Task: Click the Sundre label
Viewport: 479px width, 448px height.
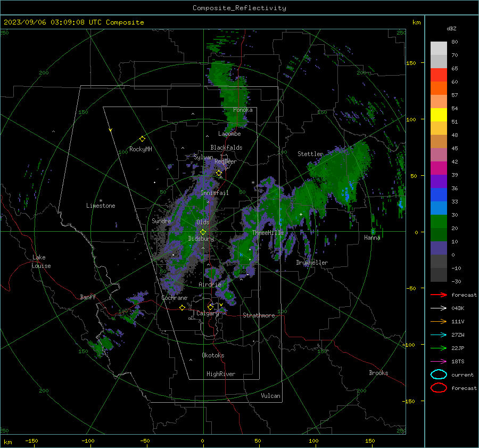Action: coord(161,221)
